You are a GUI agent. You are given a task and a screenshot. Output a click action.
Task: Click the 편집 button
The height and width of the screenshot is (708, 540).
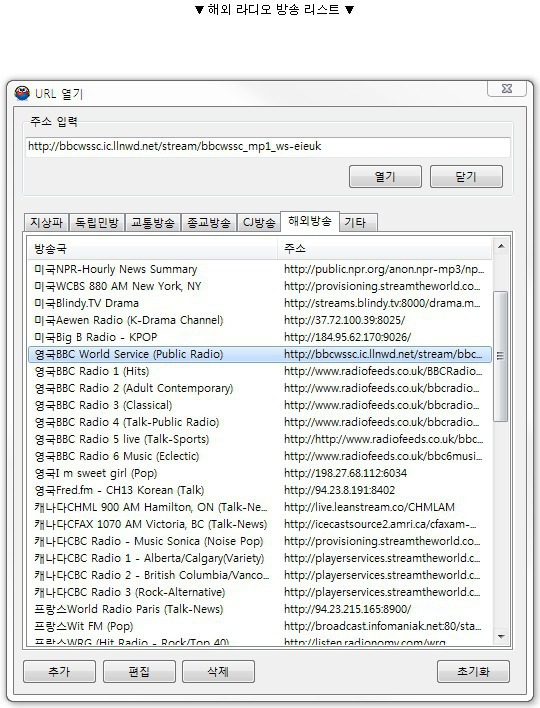tap(139, 672)
